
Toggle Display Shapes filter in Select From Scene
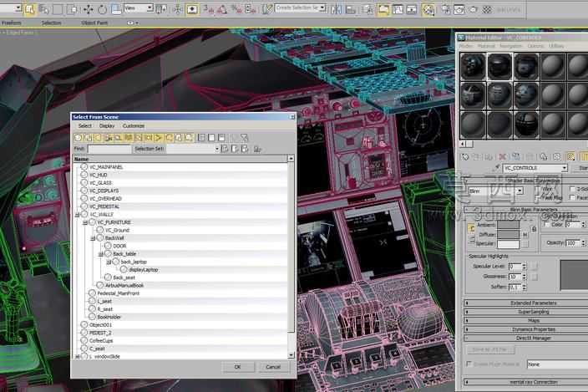89,138
